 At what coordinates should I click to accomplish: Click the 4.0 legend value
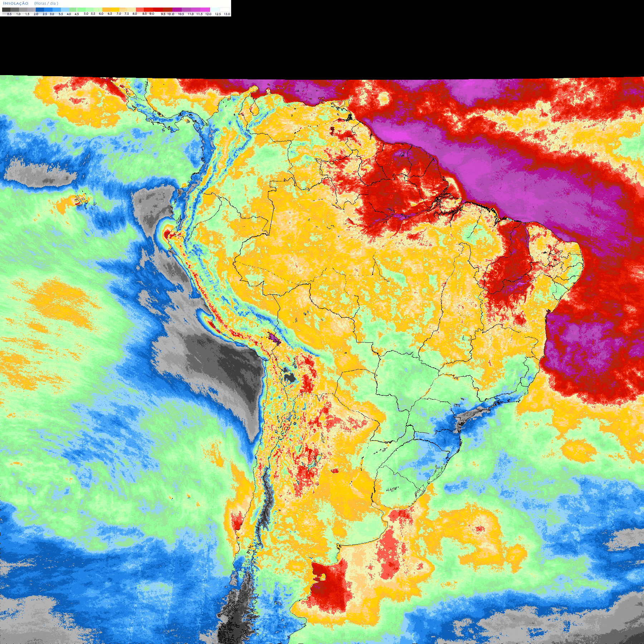tap(69, 14)
